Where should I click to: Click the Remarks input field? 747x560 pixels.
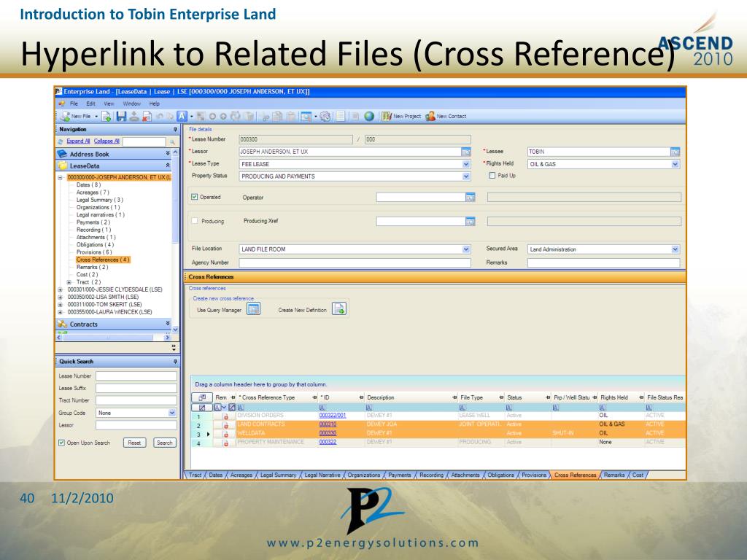pos(603,262)
